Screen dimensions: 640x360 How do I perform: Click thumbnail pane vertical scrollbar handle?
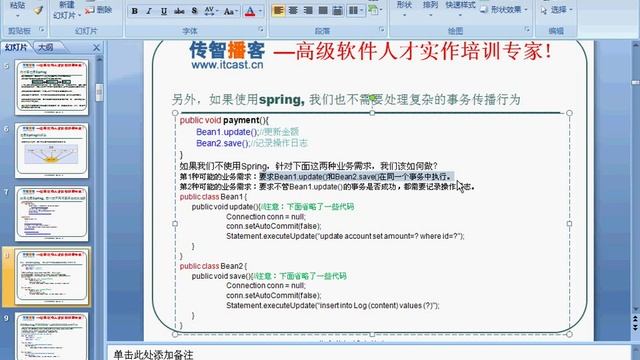(99, 93)
